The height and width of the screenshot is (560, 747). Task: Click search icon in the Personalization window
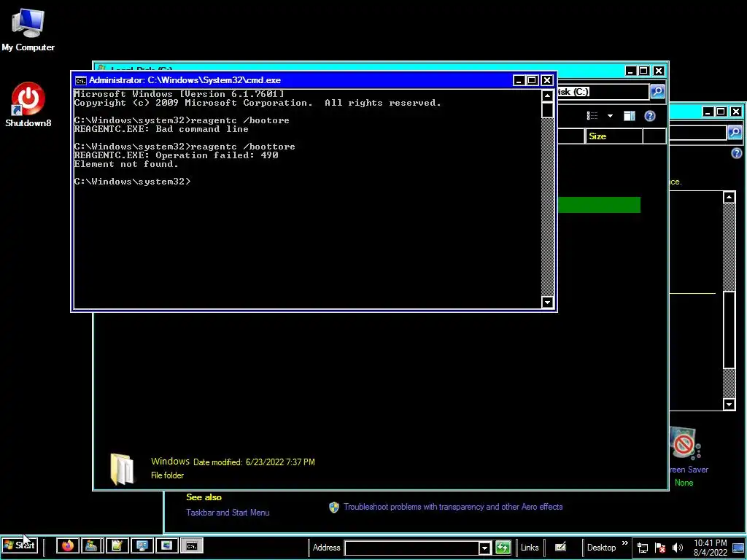click(x=735, y=133)
